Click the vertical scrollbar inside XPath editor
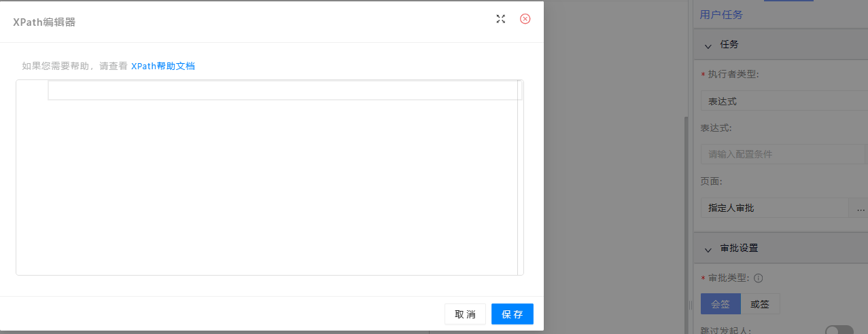Image resolution: width=868 pixels, height=334 pixels. coord(520,177)
